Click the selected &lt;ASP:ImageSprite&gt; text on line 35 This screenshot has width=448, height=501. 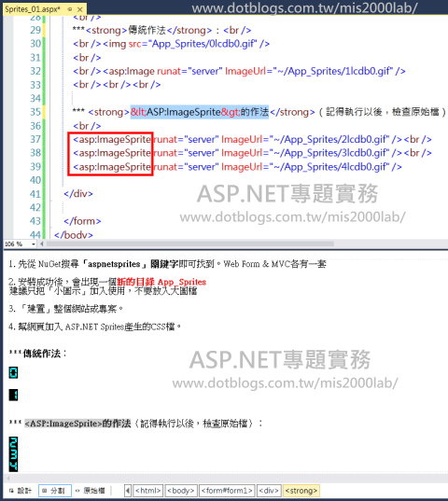(200, 112)
